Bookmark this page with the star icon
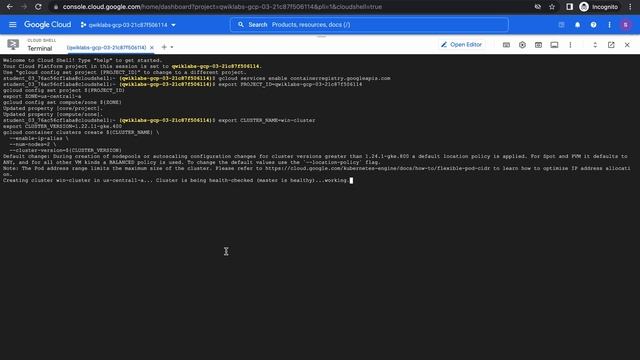 [x=552, y=7]
